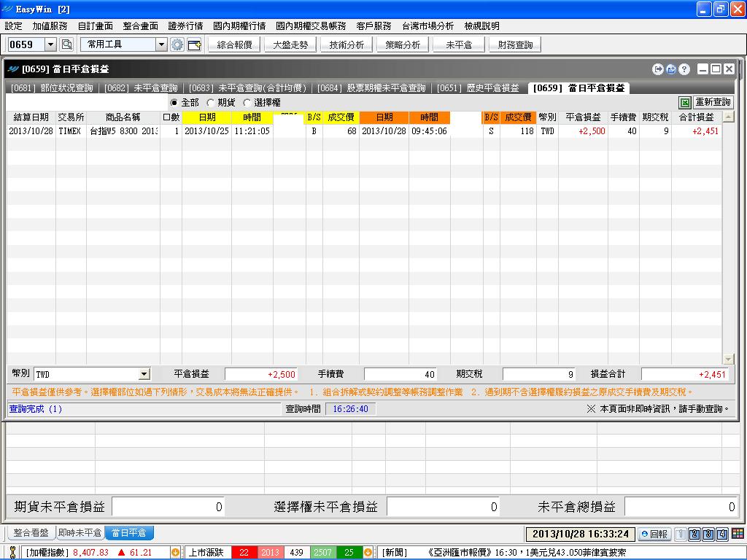The image size is (747, 560).
Task: Click the table scrollbar down arrow
Action: (729, 359)
